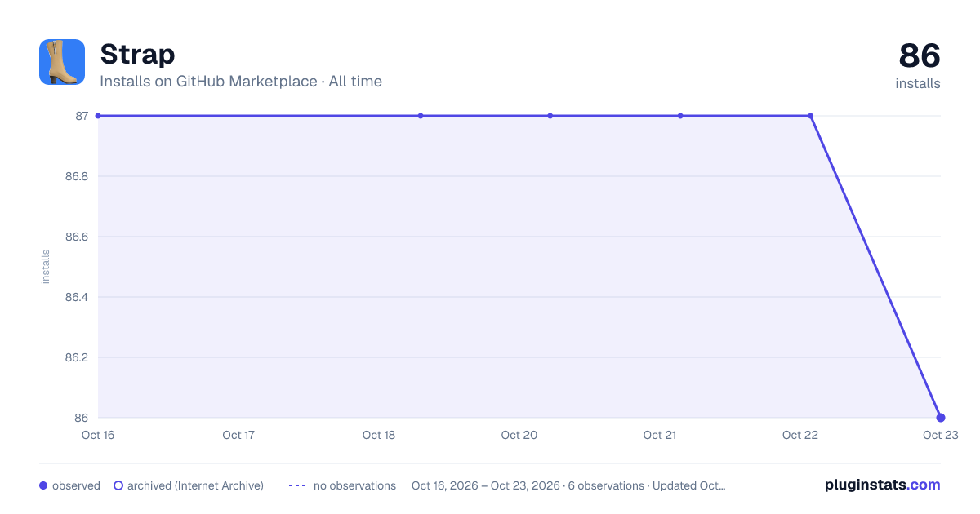The image size is (980, 514).
Task: Click the 'observed' legend label
Action: (76, 485)
